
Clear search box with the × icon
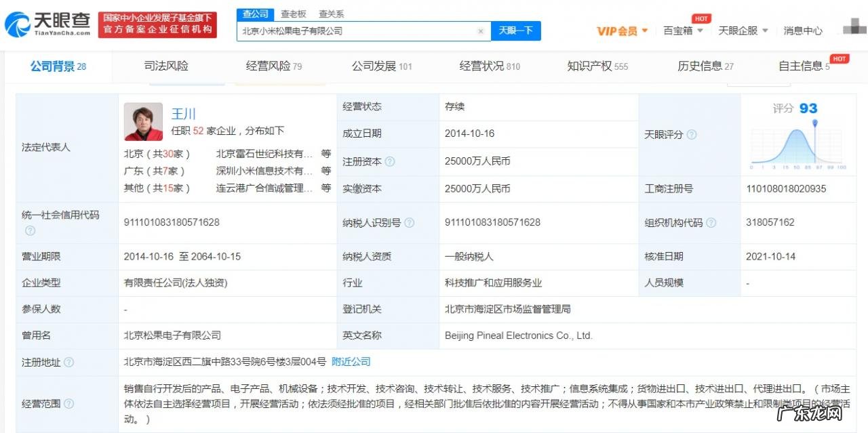[x=481, y=30]
